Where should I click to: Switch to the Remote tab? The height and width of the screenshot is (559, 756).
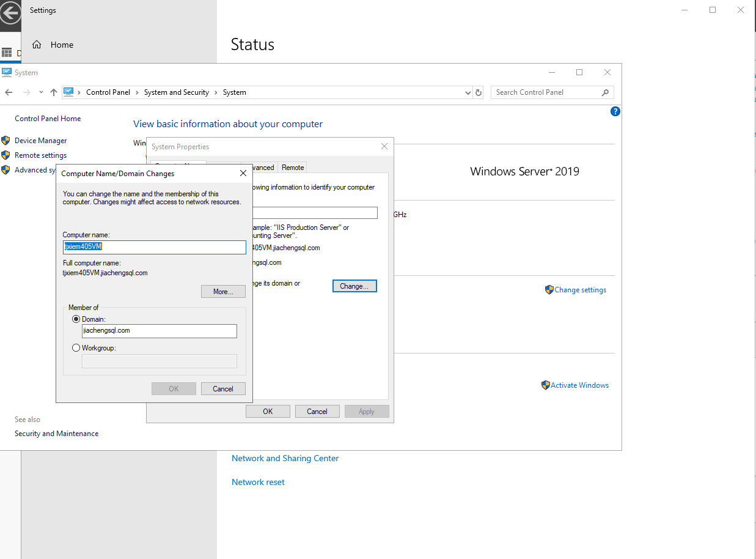click(x=293, y=168)
